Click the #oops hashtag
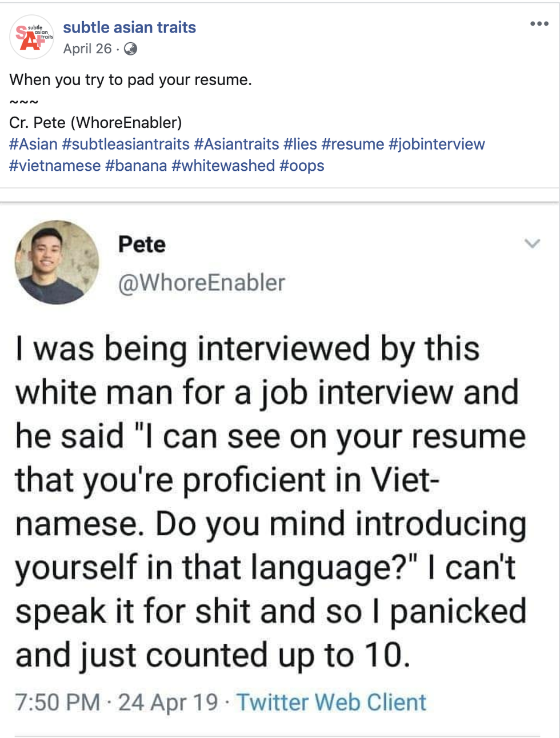560x738 pixels. [302, 166]
